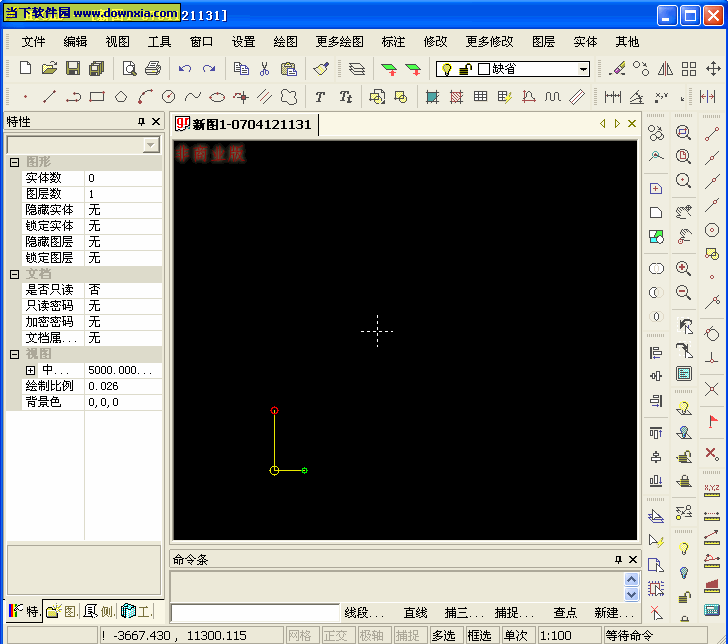Select the spline curve tool
The image size is (728, 644).
193,97
